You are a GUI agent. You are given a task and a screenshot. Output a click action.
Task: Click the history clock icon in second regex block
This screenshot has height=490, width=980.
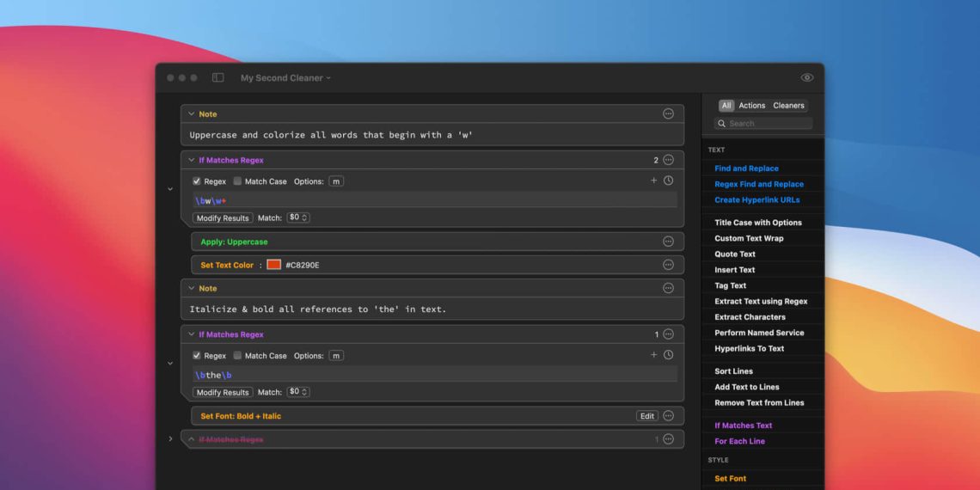pyautogui.click(x=668, y=355)
